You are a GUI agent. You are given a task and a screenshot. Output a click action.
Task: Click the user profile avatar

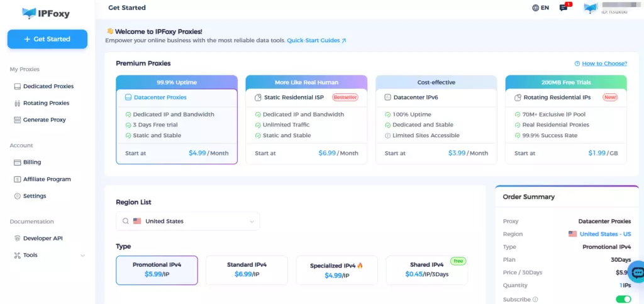coord(590,8)
